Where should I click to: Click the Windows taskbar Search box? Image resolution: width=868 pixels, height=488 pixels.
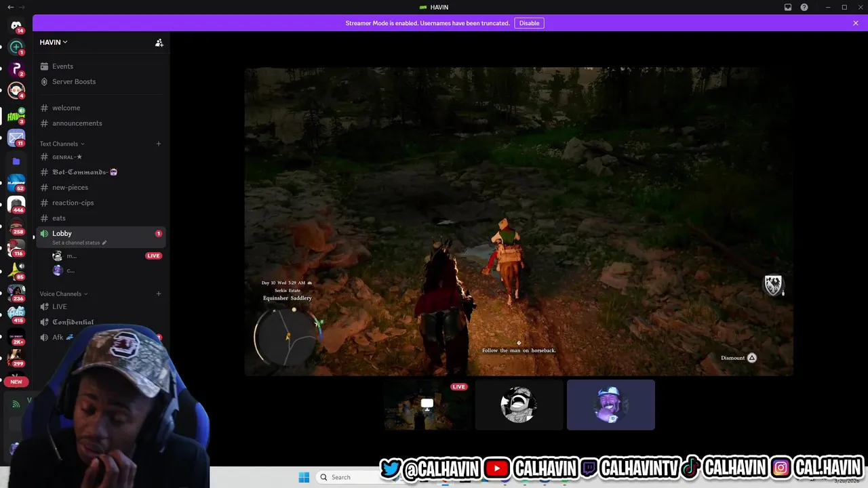tap(347, 477)
